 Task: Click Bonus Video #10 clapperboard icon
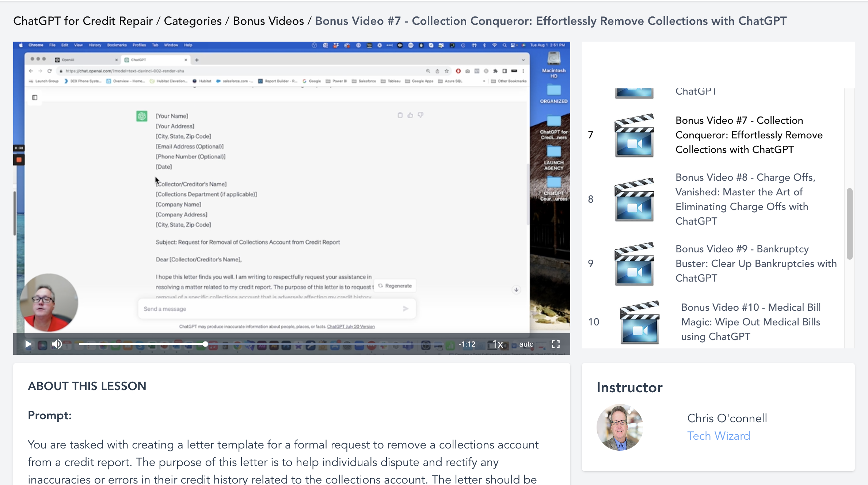tap(640, 322)
